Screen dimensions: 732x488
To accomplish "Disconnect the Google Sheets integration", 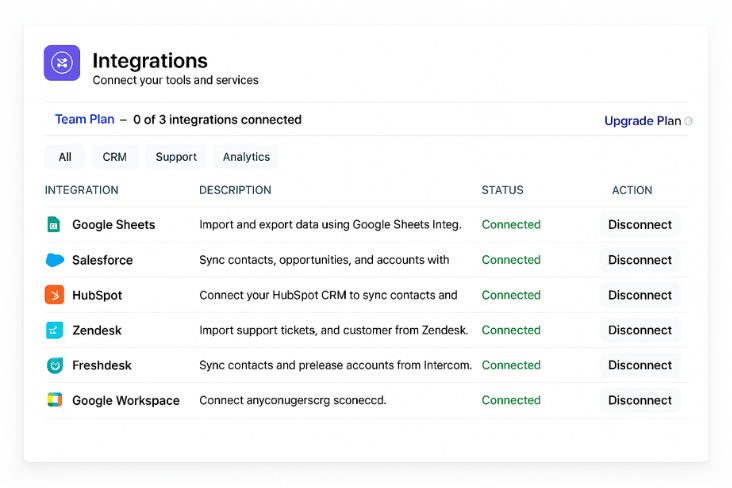I will point(640,225).
